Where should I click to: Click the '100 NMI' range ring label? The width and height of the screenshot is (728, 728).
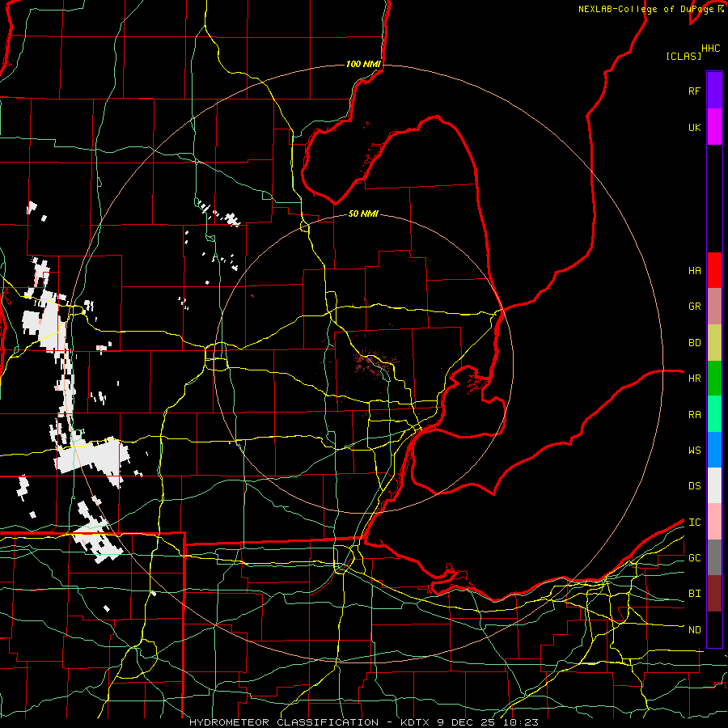point(363,64)
